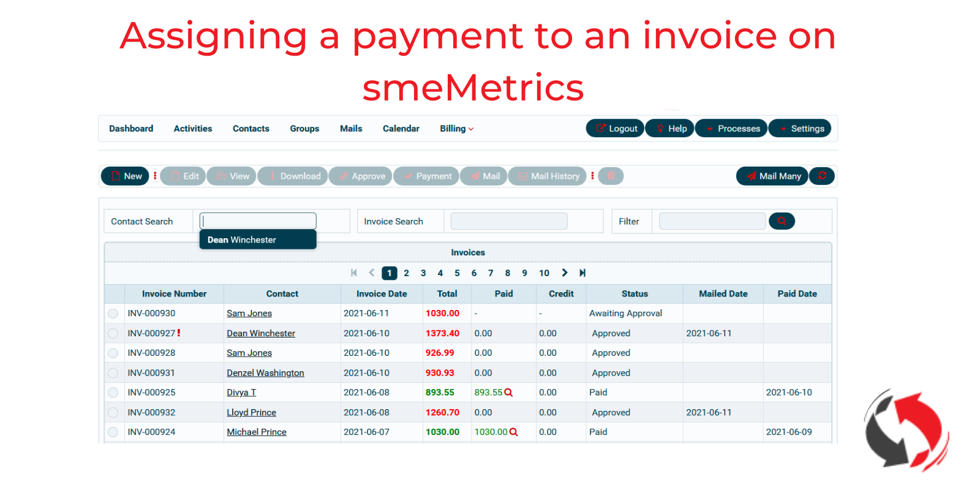Click the red search magnifier button
The image size is (980, 490).
pos(782,221)
